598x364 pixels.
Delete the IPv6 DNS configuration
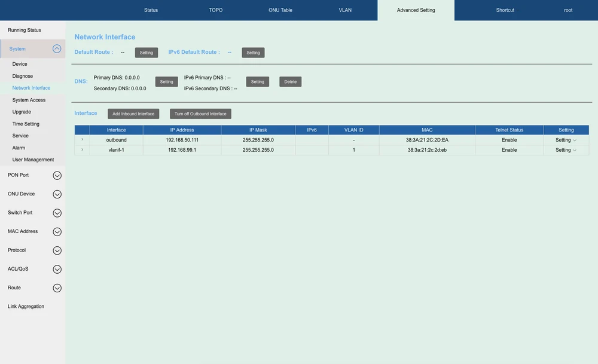click(290, 82)
